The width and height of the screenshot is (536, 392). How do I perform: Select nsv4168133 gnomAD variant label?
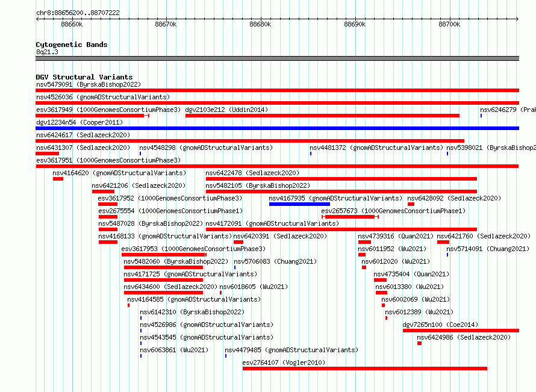tap(165, 236)
